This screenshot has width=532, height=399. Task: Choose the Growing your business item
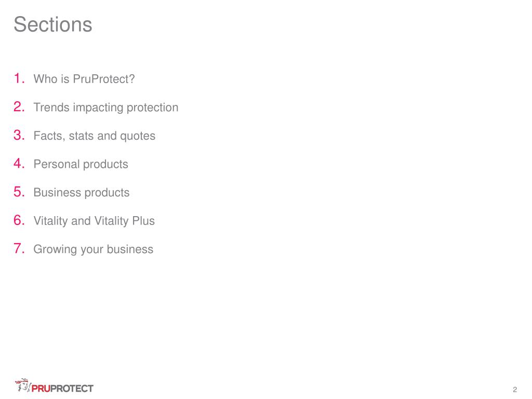(94, 249)
